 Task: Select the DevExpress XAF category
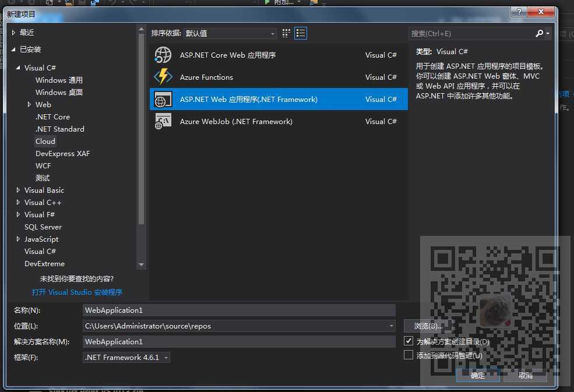pyautogui.click(x=62, y=153)
